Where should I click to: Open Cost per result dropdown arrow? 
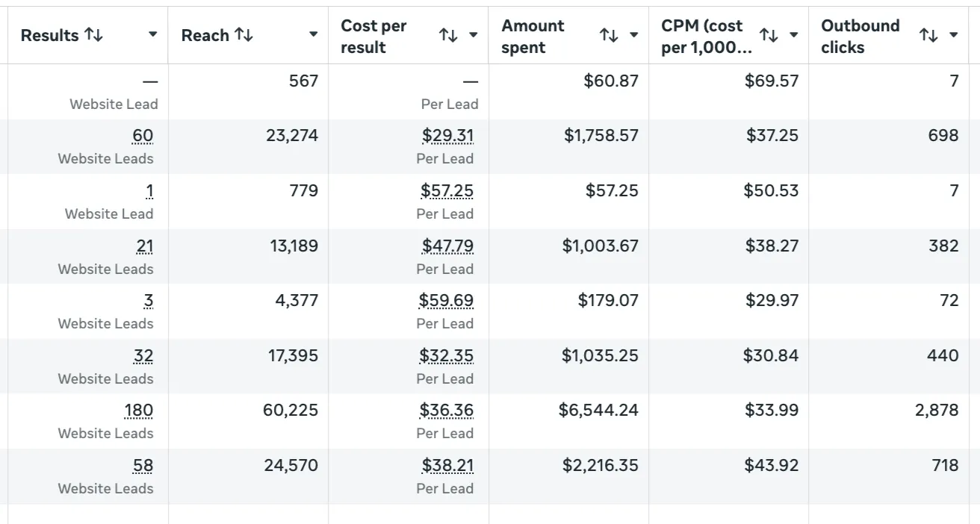[x=474, y=35]
